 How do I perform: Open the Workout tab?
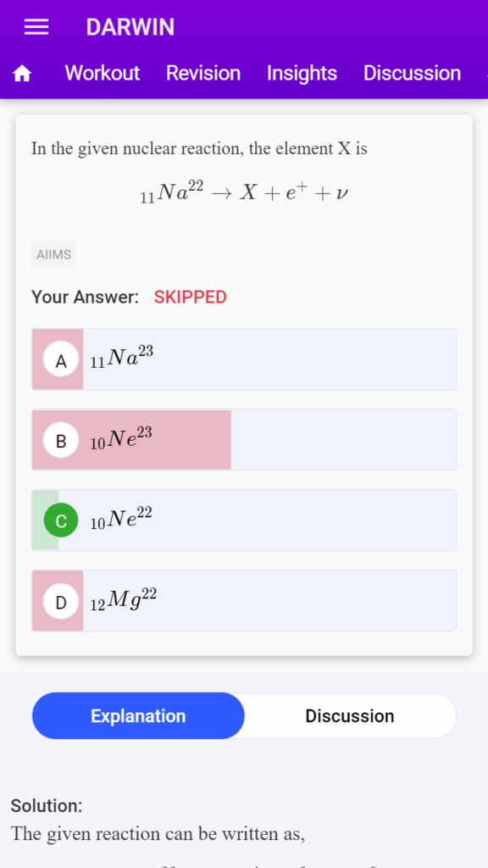pos(103,73)
